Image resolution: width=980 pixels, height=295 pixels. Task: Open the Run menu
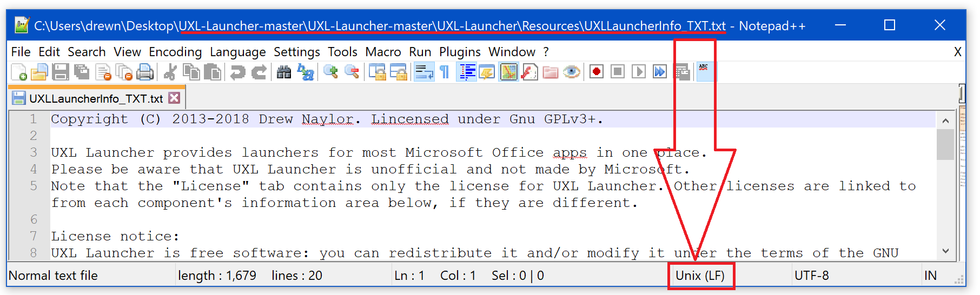(x=420, y=52)
